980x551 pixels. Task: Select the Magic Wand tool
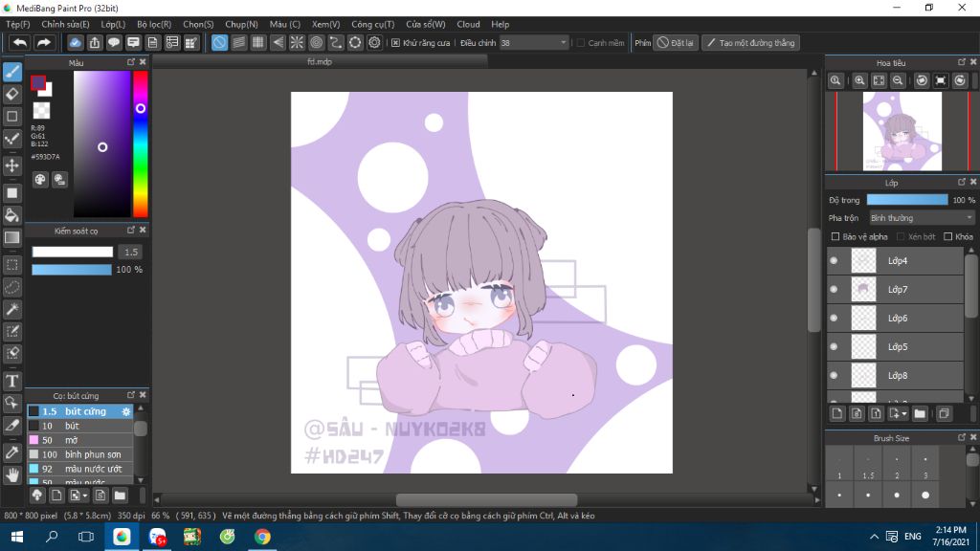[11, 309]
